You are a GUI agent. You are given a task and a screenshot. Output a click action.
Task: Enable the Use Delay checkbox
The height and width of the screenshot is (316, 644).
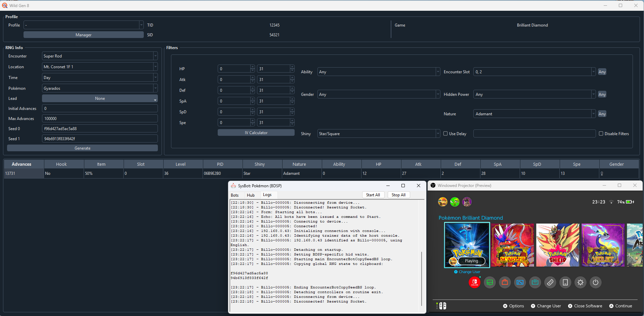coord(445,133)
